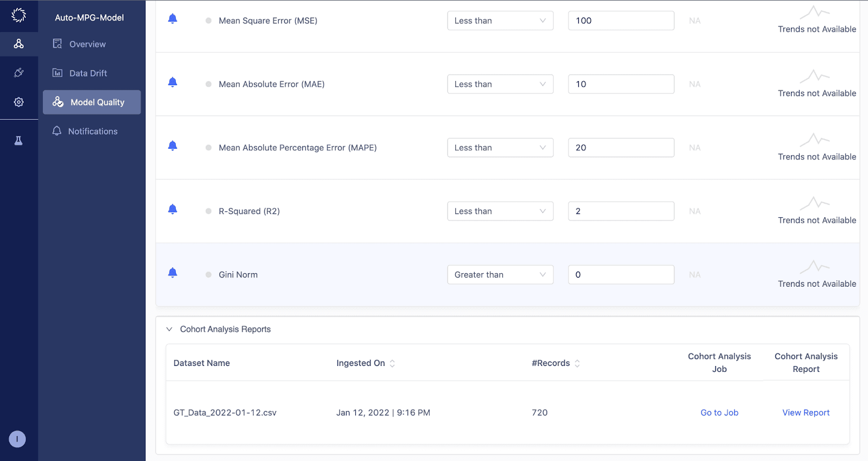Click the R-Squared threshold field showing 2
This screenshot has height=461, width=868.
621,211
